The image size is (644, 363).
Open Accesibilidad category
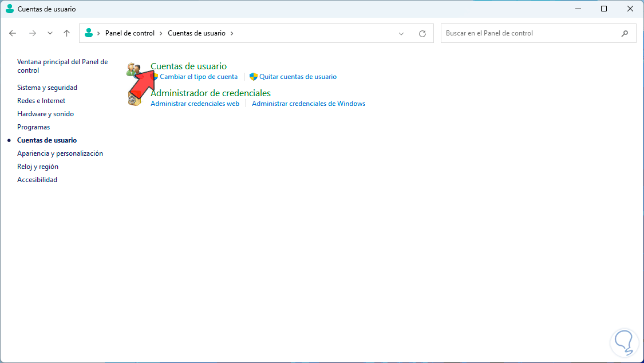coord(37,179)
